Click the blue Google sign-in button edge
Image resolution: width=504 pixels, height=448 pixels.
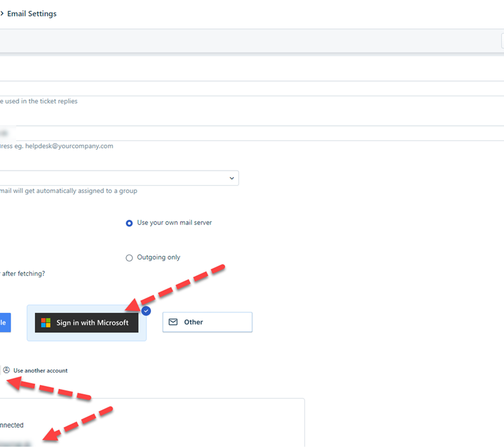click(5, 322)
